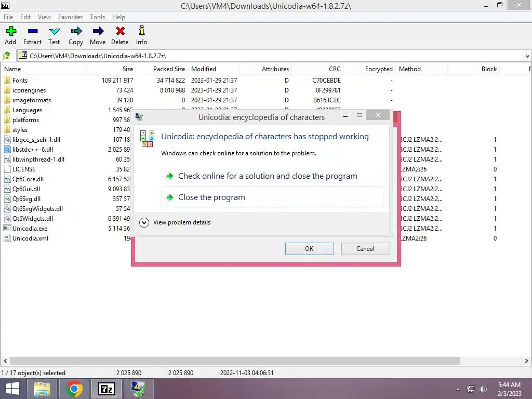Click the red Delete toolbar icon
The width and height of the screenshot is (532, 399).
(120, 31)
